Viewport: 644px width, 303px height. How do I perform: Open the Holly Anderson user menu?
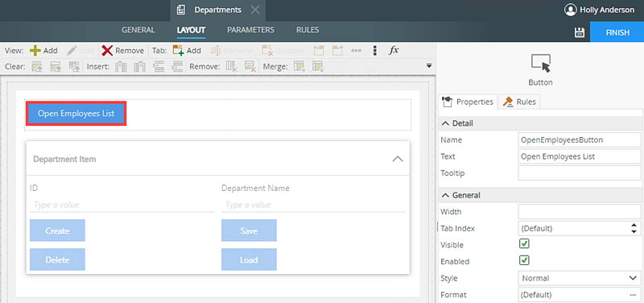599,10
